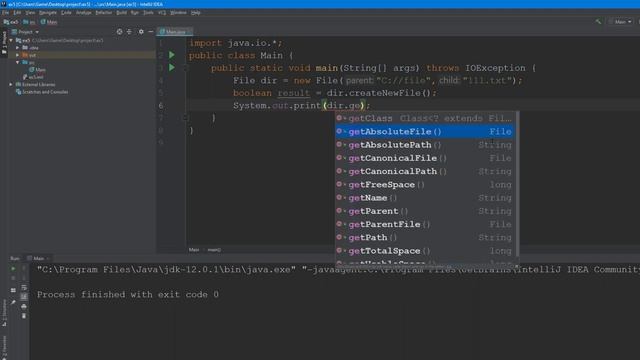Click the restore layout icon in Run panel
Viewport: 640px width, 360px height.
coord(13,290)
